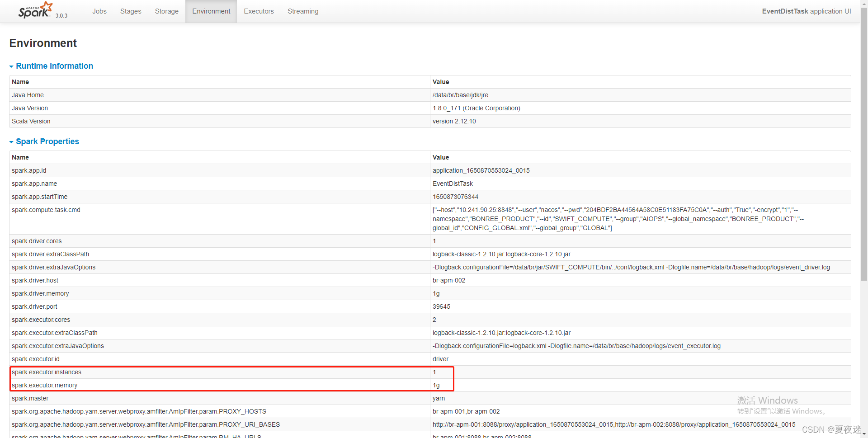Select the br-apm-002 driver host value
868x438 pixels.
449,280
